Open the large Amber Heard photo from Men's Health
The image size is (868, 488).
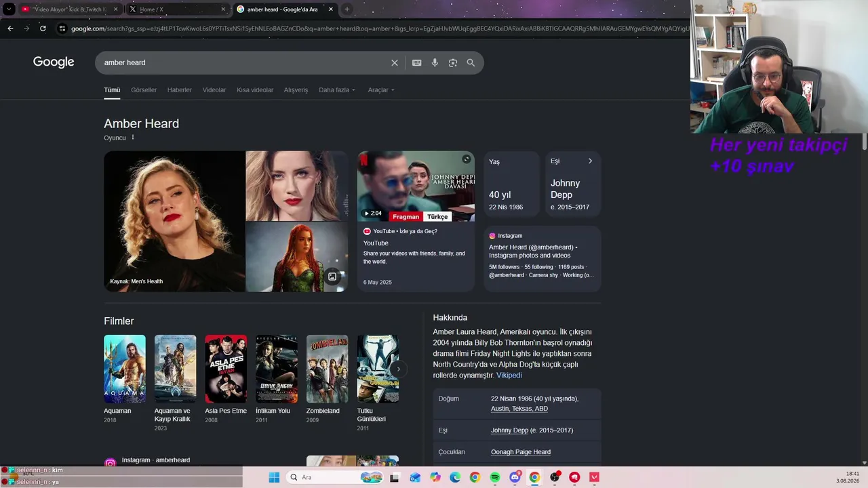tap(174, 221)
